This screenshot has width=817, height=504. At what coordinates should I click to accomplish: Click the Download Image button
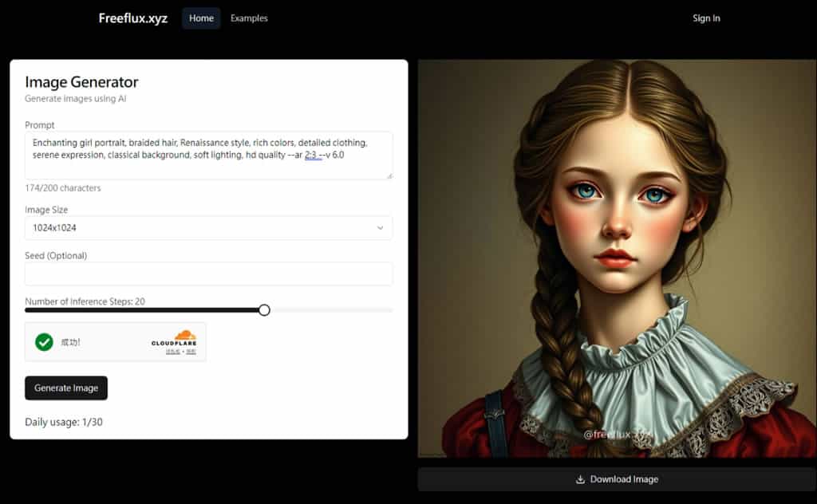[x=617, y=479]
